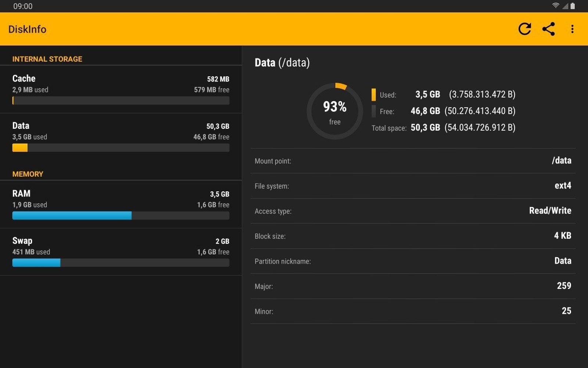Click the RAM usage progress bar

(x=121, y=216)
